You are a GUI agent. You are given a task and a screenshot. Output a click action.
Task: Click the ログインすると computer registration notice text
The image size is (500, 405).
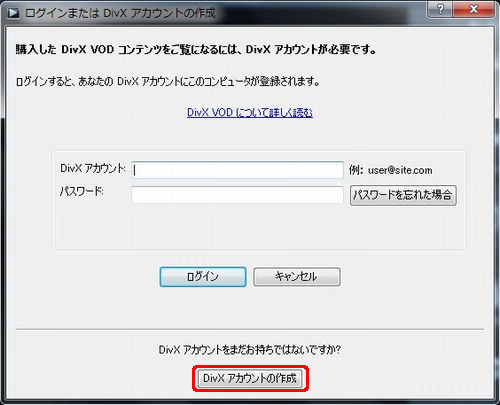pyautogui.click(x=168, y=81)
